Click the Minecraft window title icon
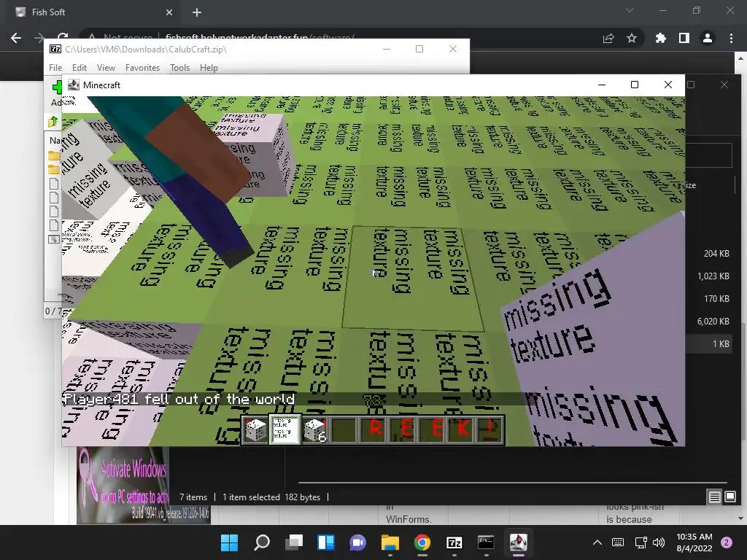Screen dimensions: 747x560 [x=74, y=85]
